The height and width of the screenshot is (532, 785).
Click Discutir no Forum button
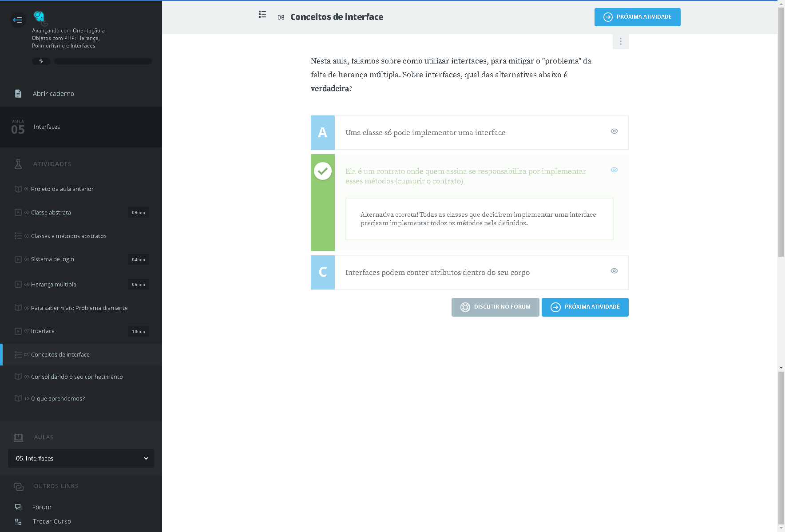click(x=495, y=307)
